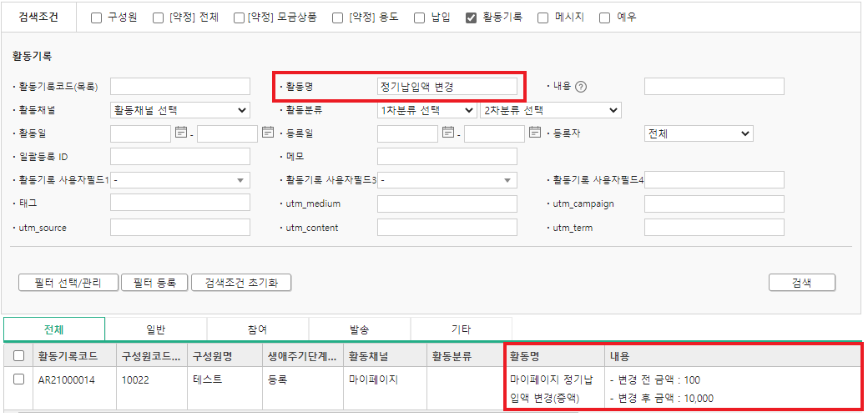Switch to the 기타 tab
This screenshot has height=417, width=868.
click(462, 329)
